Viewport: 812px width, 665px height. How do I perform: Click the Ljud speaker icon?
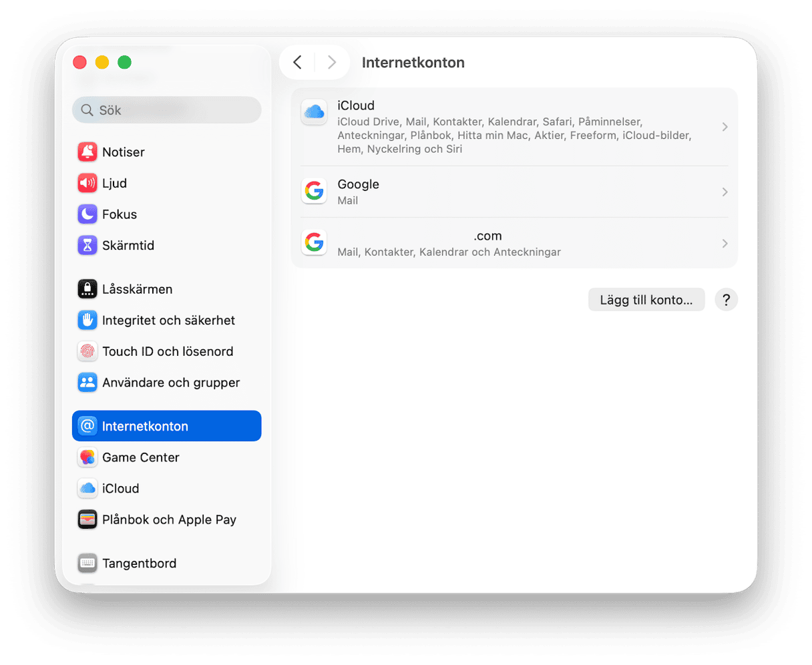(87, 183)
